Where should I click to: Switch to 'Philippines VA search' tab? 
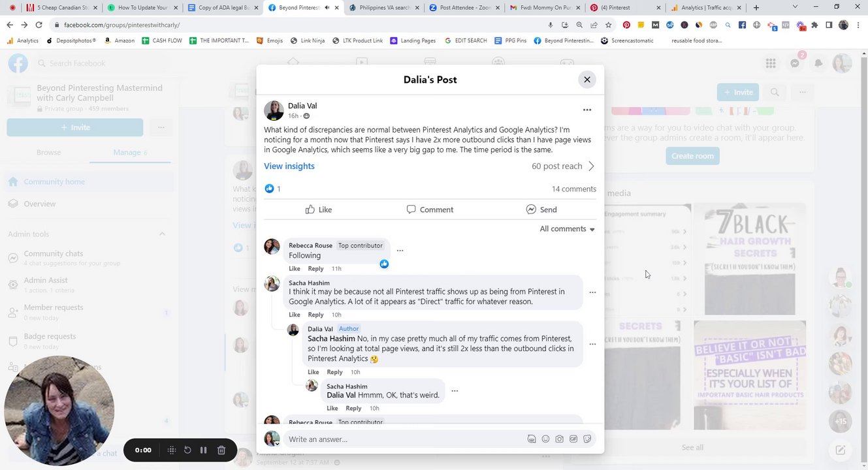pos(383,8)
